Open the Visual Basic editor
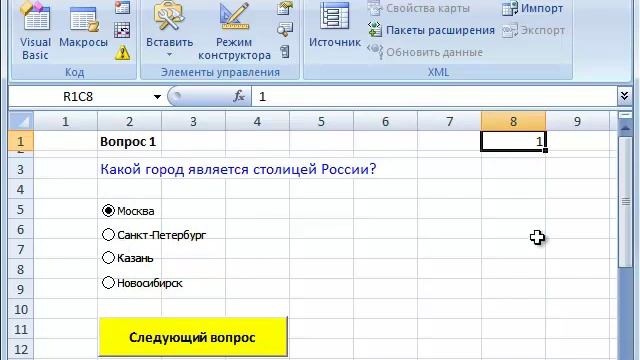 (36, 31)
